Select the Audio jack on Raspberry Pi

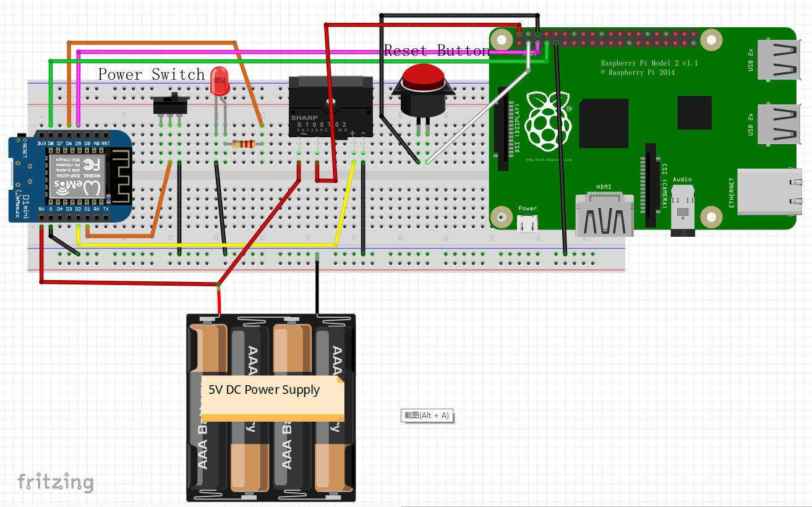[683, 210]
